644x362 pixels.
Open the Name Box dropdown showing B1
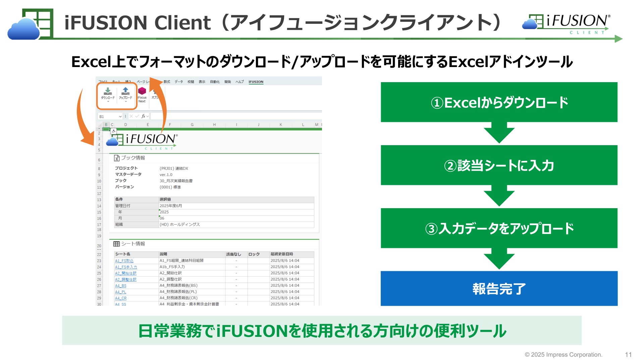click(x=120, y=117)
